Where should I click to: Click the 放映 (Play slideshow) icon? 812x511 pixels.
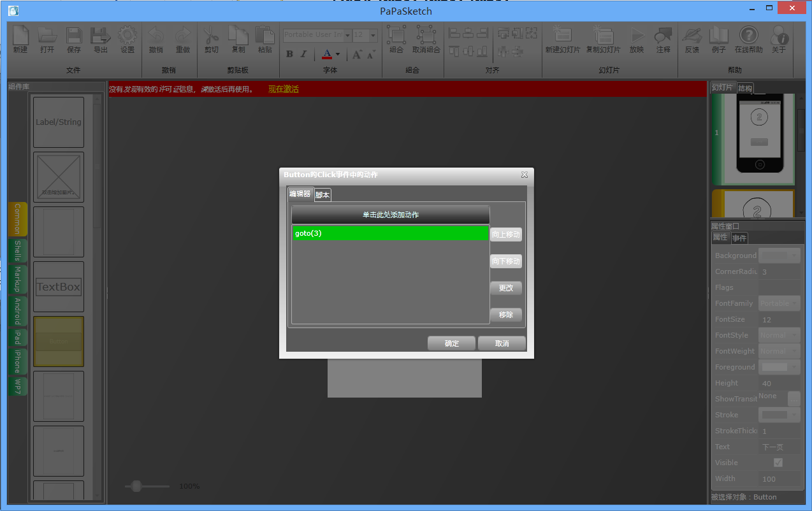637,36
